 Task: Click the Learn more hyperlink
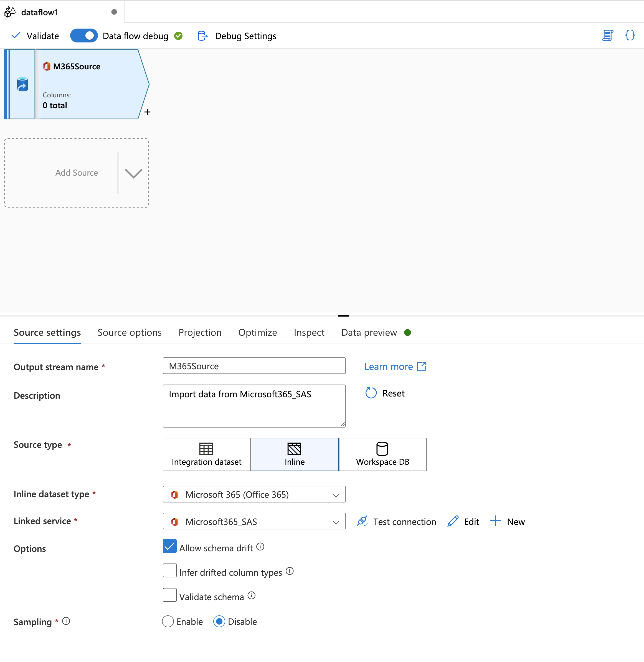395,366
